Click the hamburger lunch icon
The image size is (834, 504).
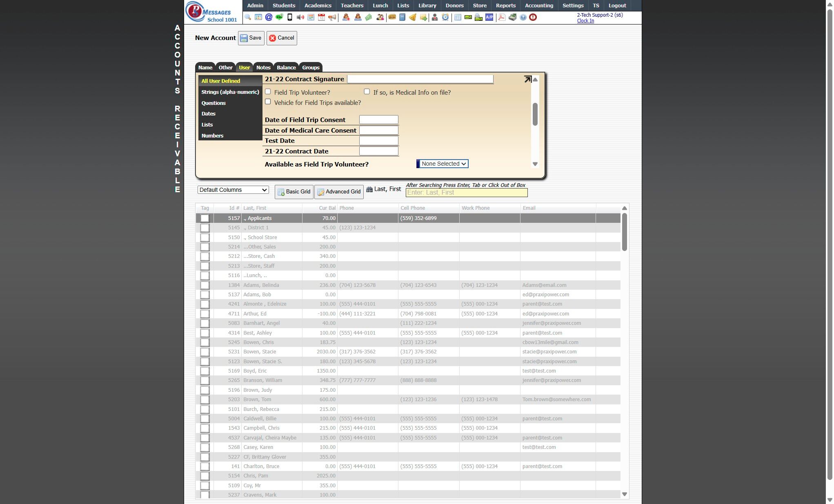[x=392, y=17]
